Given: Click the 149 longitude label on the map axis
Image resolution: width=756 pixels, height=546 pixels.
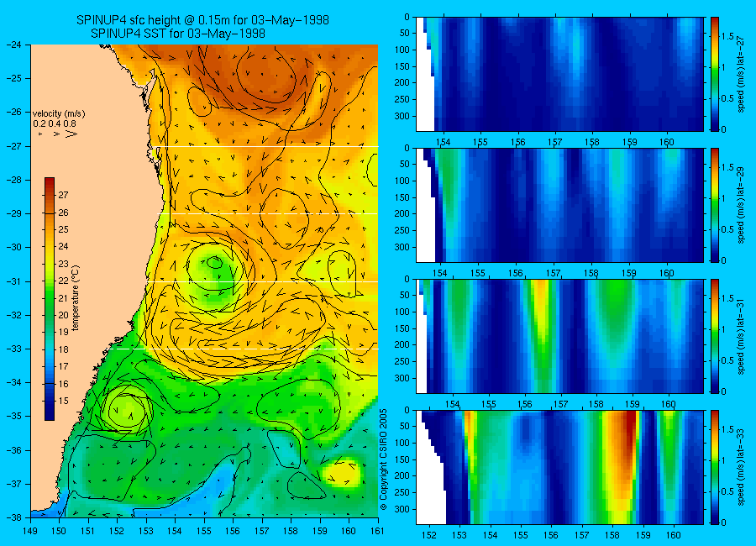Looking at the screenshot, I should pos(30,532).
